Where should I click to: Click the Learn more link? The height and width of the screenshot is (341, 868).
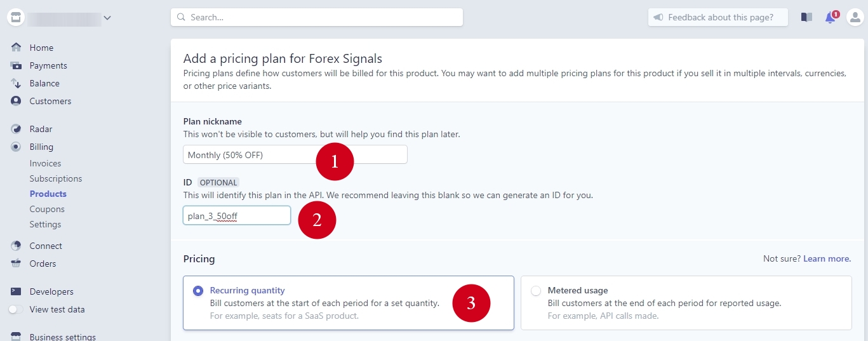point(827,259)
